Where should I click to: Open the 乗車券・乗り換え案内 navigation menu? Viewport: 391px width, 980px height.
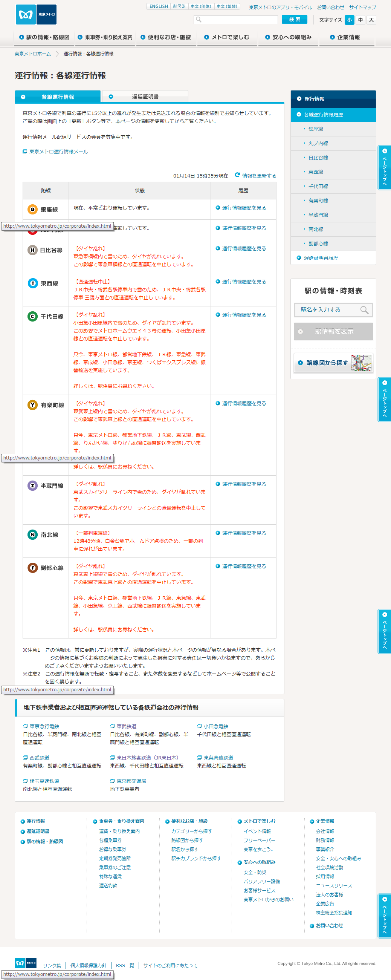[x=105, y=37]
